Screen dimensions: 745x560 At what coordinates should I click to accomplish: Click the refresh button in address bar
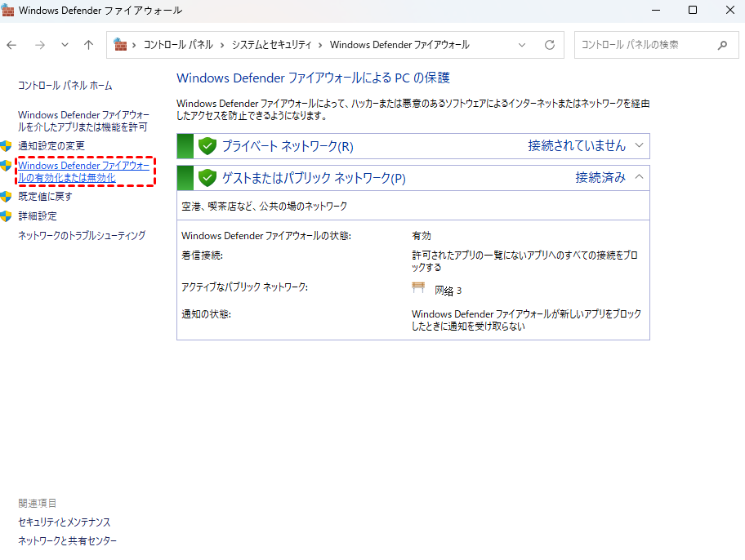pyautogui.click(x=550, y=45)
